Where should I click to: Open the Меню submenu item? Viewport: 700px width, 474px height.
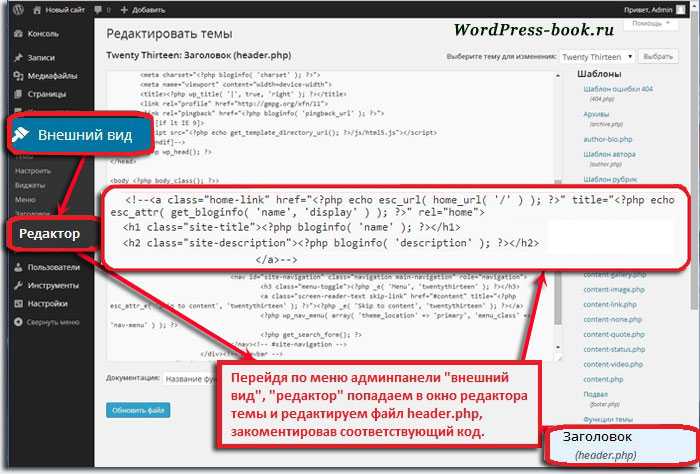click(25, 200)
